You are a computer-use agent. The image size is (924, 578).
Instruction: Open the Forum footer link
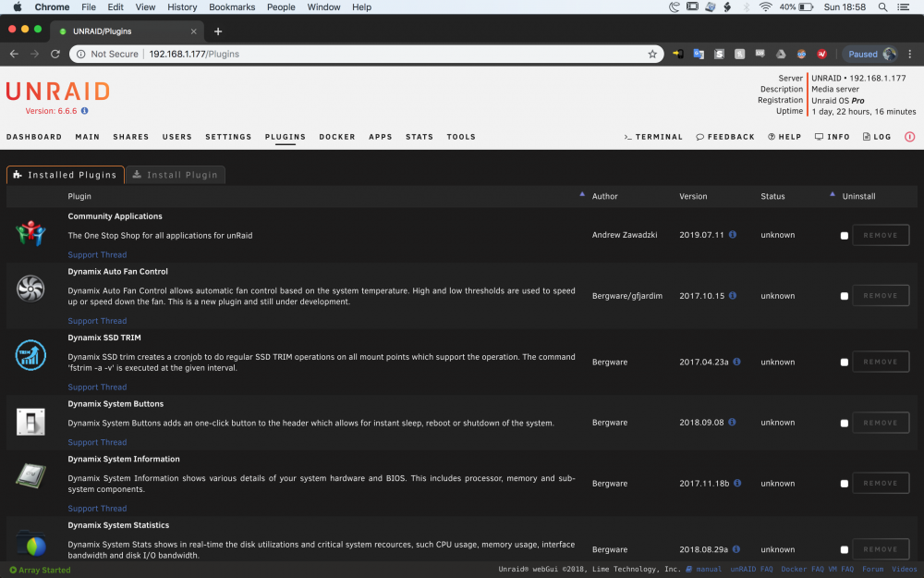tap(873, 569)
